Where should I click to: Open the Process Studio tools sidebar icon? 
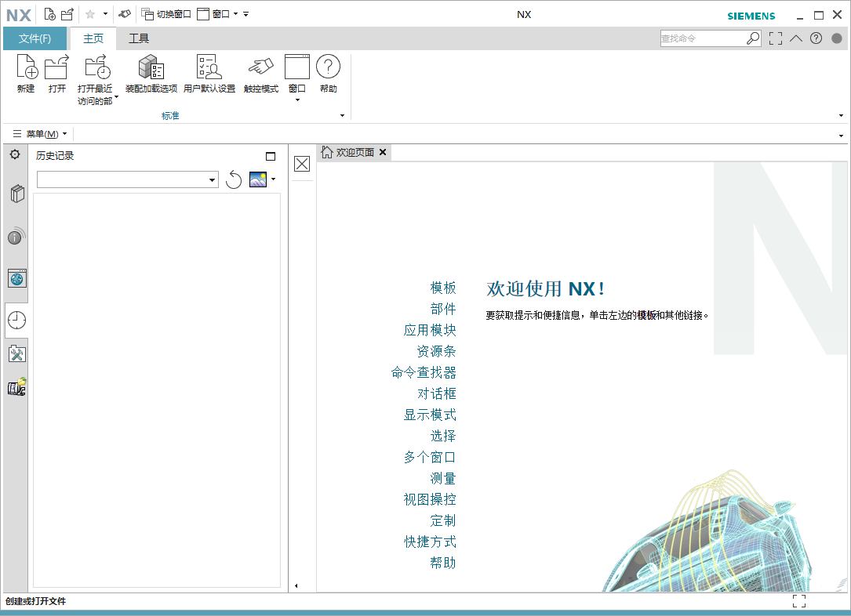(16, 354)
